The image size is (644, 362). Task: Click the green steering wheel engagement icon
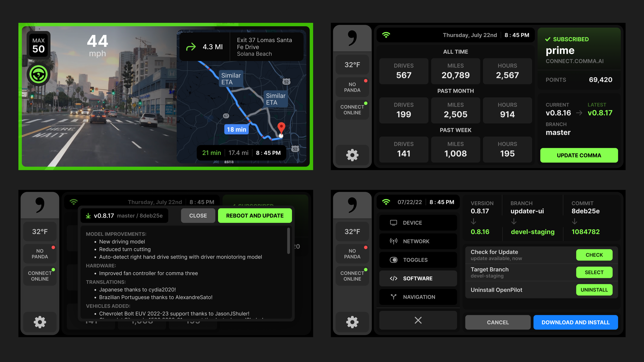pos(38,74)
